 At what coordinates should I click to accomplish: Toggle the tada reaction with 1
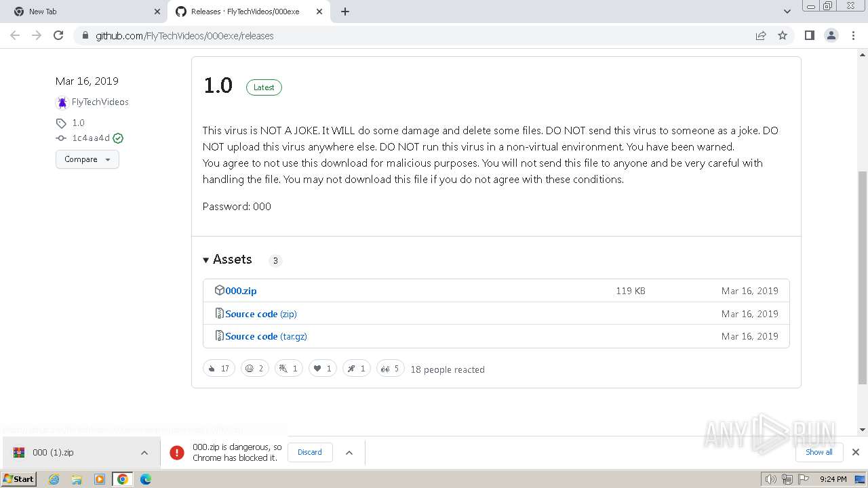tap(288, 369)
